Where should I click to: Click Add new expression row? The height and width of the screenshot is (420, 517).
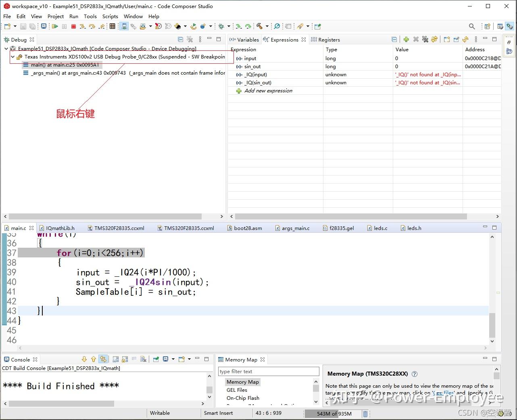click(x=268, y=91)
